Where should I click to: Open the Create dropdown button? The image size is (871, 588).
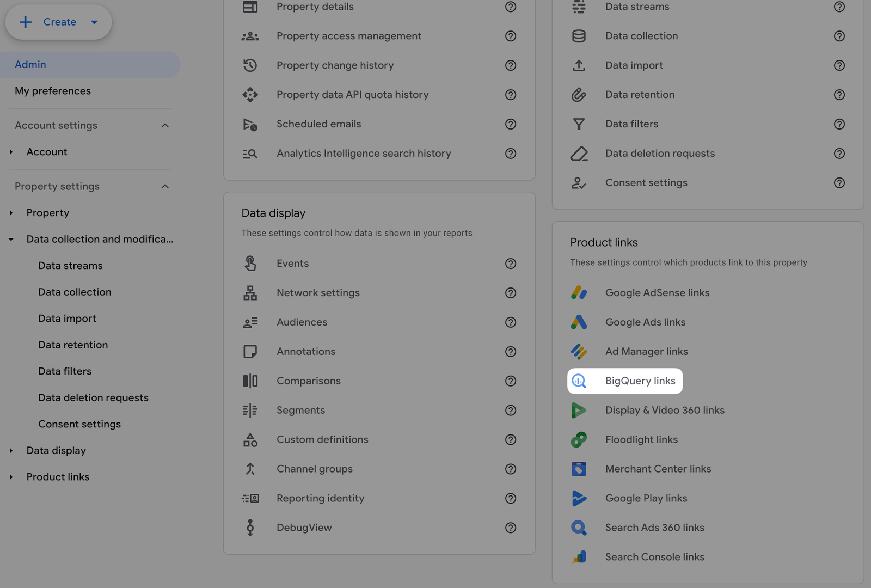[58, 22]
